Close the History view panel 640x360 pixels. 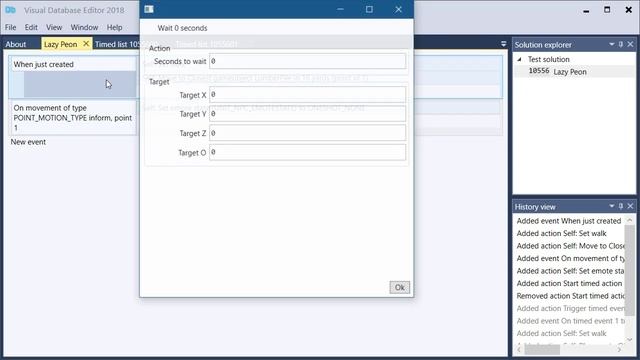pos(630,206)
